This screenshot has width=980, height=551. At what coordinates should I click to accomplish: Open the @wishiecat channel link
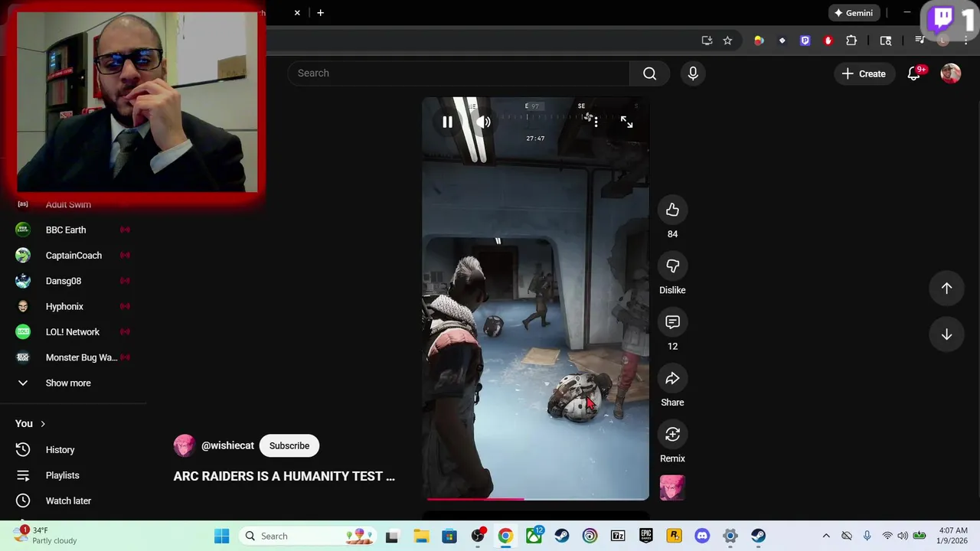click(x=227, y=445)
